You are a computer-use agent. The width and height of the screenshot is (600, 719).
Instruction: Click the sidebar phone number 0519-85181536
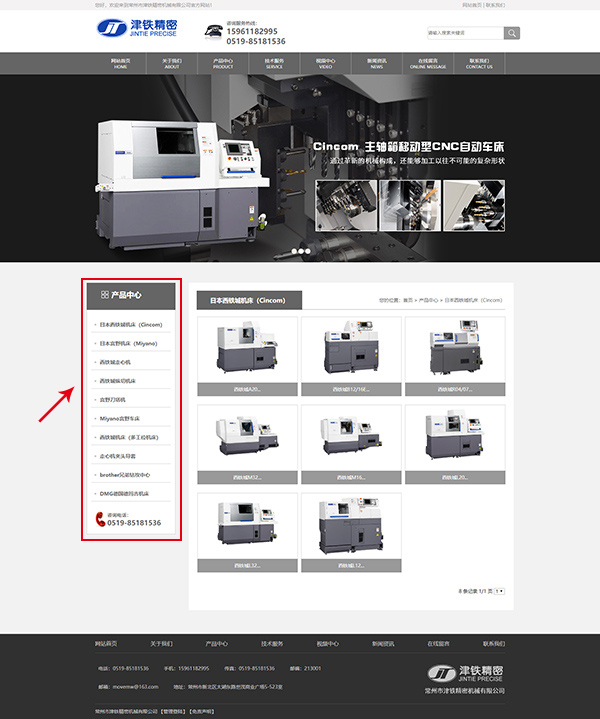pos(134,523)
